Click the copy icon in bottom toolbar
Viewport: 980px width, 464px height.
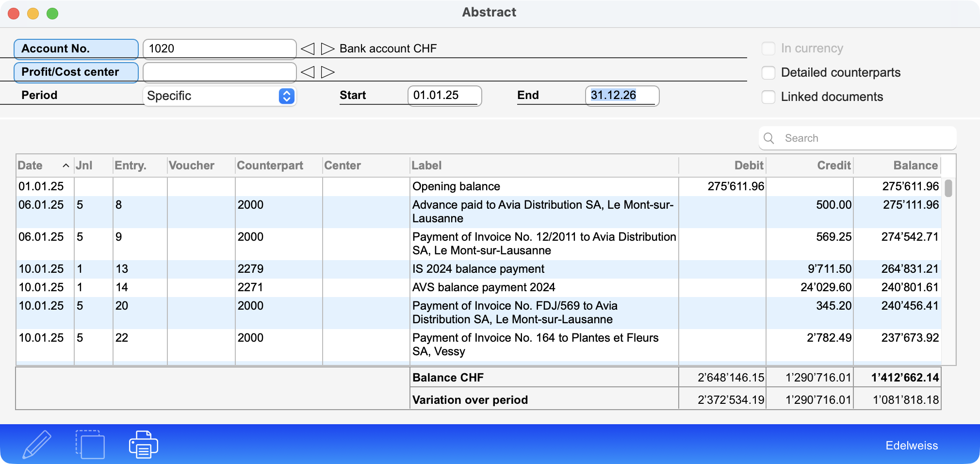tap(90, 444)
